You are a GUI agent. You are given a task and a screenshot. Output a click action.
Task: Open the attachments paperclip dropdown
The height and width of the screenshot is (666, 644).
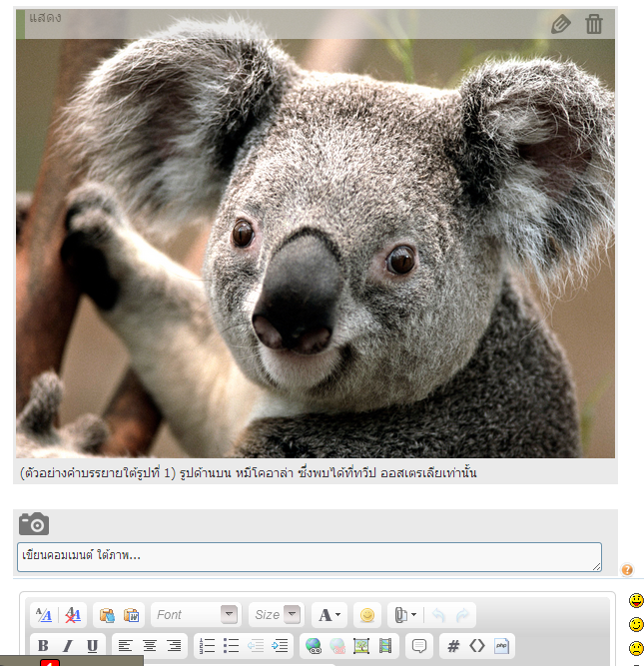pos(405,615)
